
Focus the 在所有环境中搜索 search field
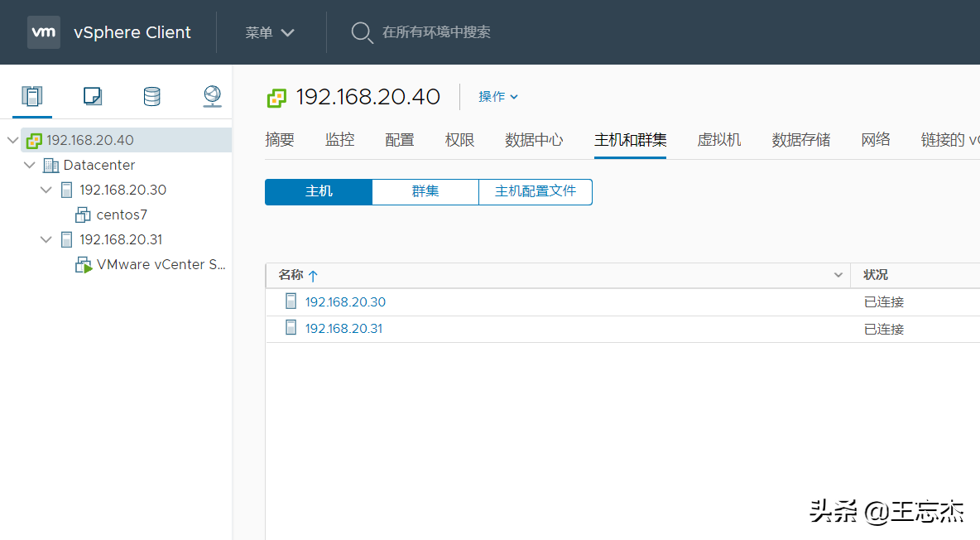436,32
